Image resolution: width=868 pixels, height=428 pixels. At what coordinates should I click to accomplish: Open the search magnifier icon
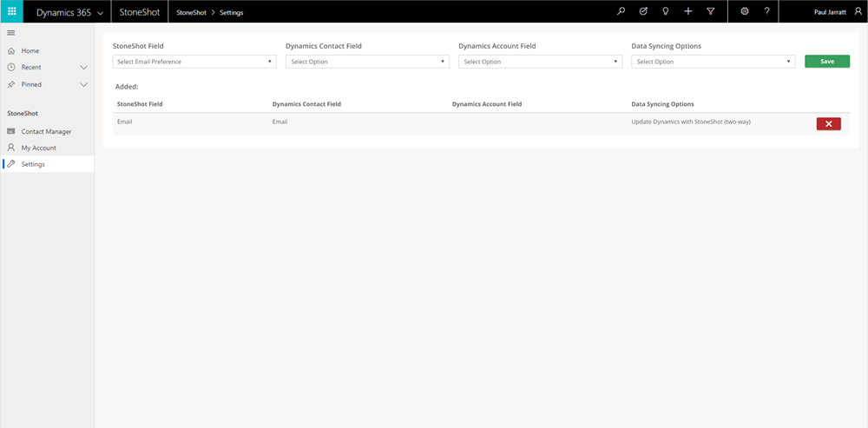(x=621, y=11)
